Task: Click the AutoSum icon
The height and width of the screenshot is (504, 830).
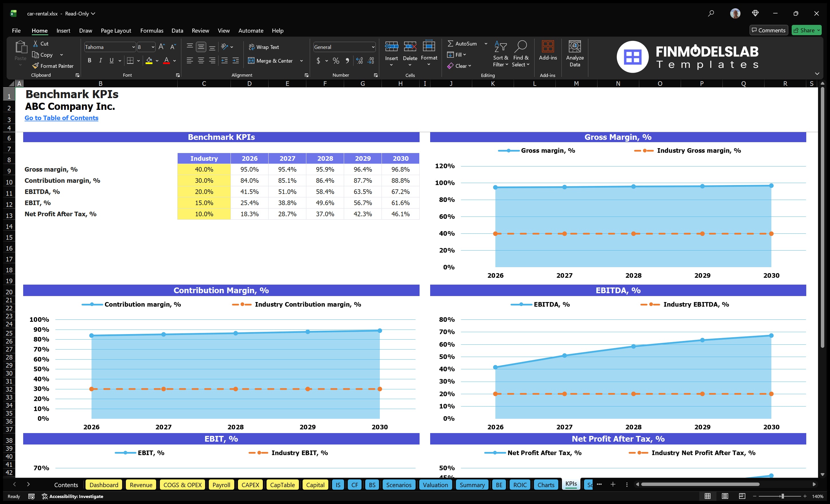Action: click(x=451, y=43)
